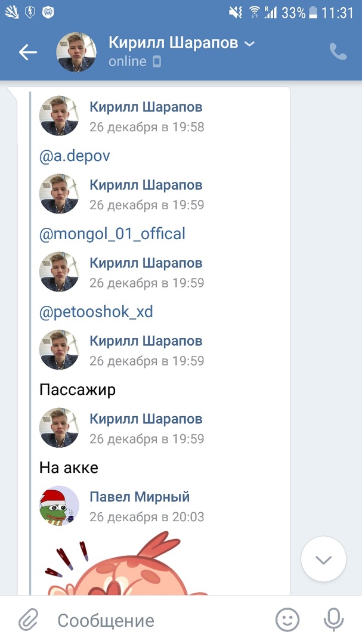The height and width of the screenshot is (644, 362).
Task: Tap the forwarded message saying Пассажир
Action: (78, 390)
